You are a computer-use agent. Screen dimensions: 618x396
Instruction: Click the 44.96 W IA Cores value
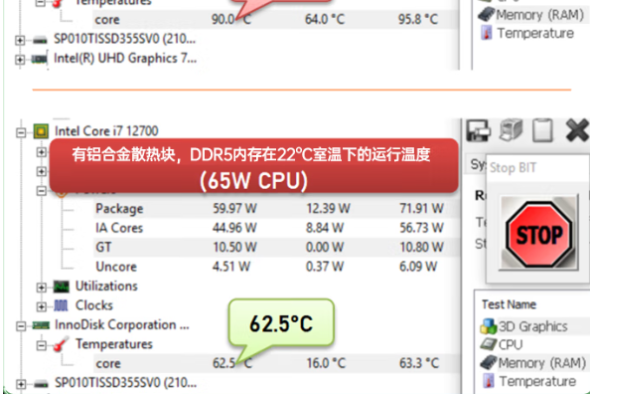click(x=235, y=228)
